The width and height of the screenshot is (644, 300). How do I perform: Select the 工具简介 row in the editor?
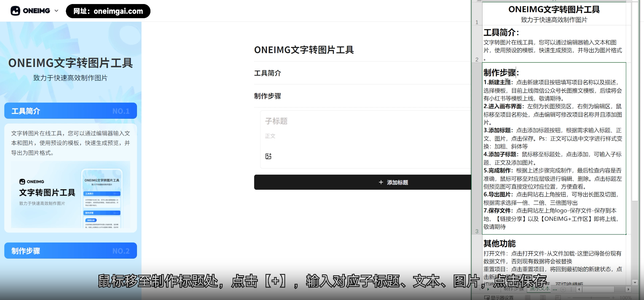[x=363, y=73]
